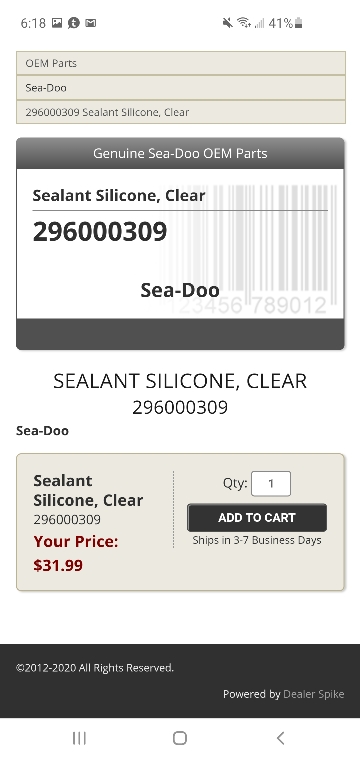Open the Sea-Doo breadcrumb item

pyautogui.click(x=181, y=88)
